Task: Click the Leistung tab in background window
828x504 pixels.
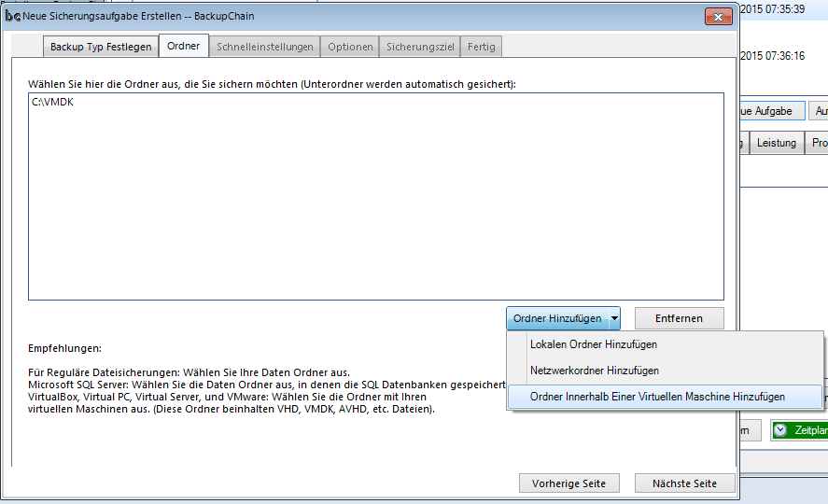Action: click(x=777, y=143)
